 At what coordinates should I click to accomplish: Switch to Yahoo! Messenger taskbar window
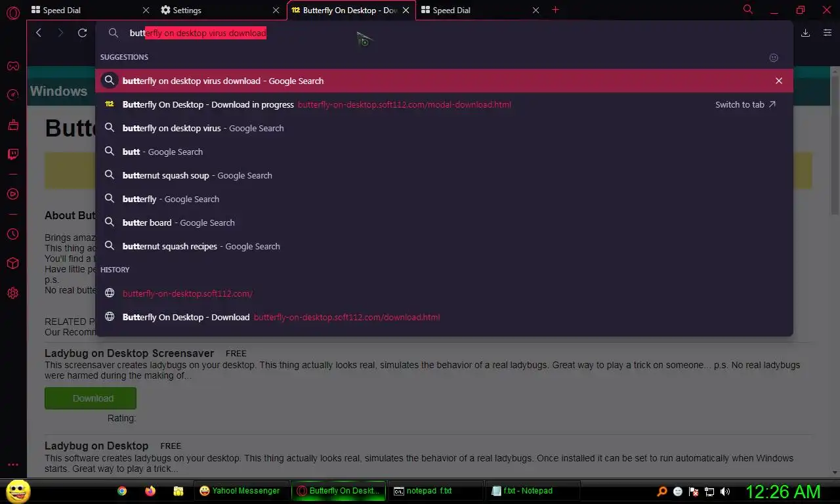241,491
